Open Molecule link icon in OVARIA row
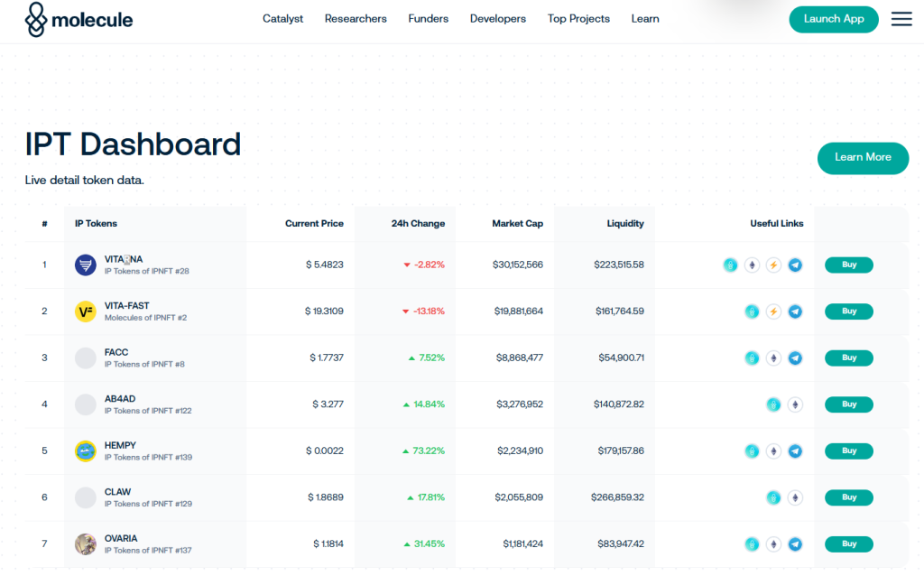924x576 pixels. tap(752, 544)
